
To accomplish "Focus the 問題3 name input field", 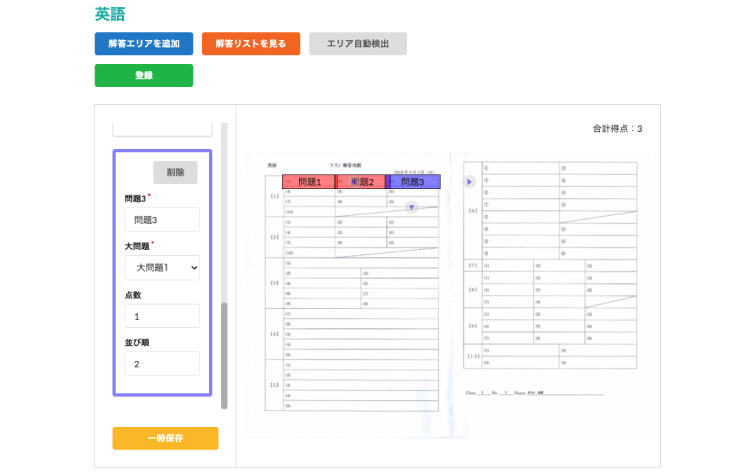I will coord(162,220).
